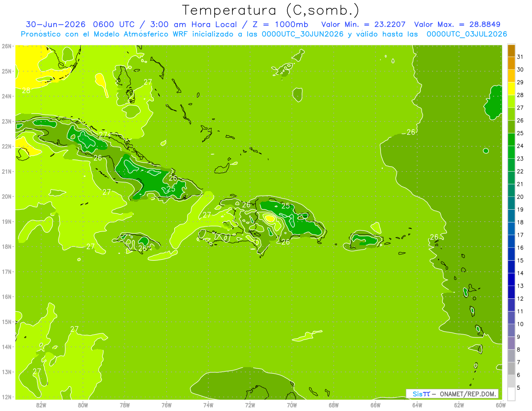Select the date "30-Jun-2026" in the header
The image size is (532, 411).
coord(55,24)
